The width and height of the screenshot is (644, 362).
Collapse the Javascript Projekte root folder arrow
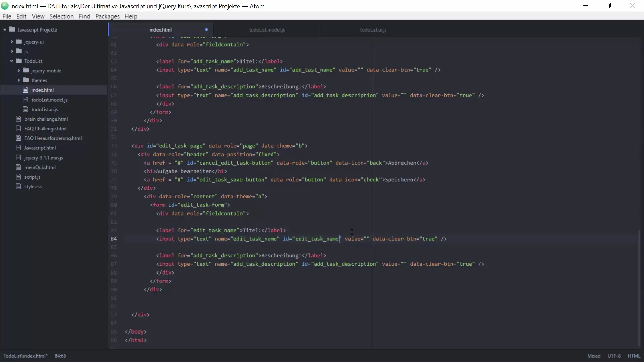coord(5,30)
